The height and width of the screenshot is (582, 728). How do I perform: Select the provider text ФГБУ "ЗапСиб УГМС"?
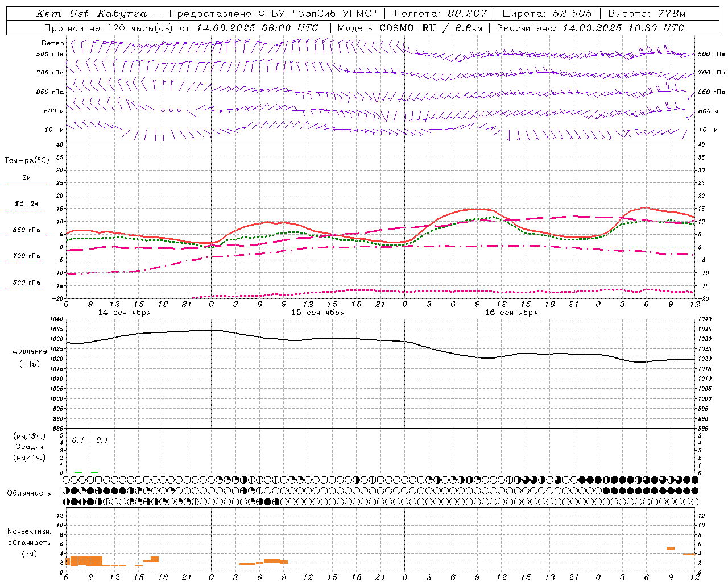318,14
